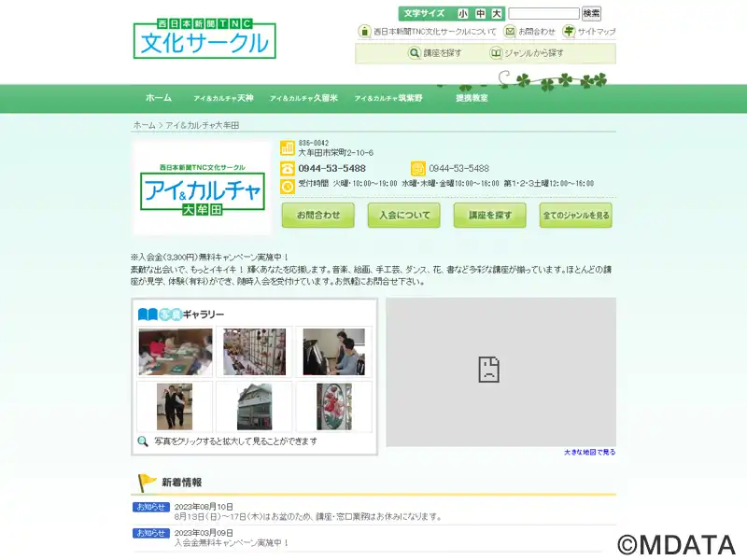Click the phone number 0944-53-5488 text

click(x=332, y=168)
